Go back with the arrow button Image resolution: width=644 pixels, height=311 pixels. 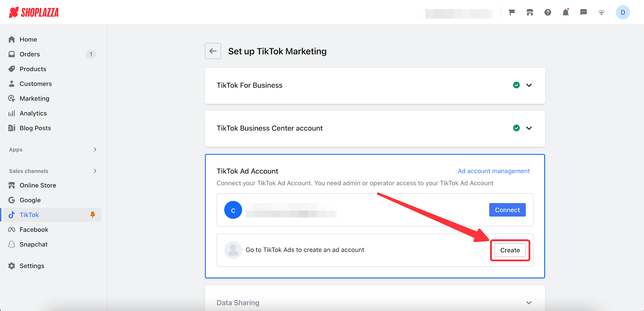coord(213,51)
